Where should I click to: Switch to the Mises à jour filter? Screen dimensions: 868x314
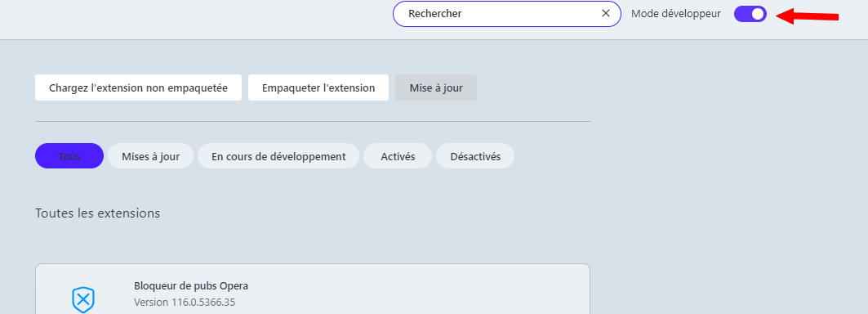click(150, 156)
